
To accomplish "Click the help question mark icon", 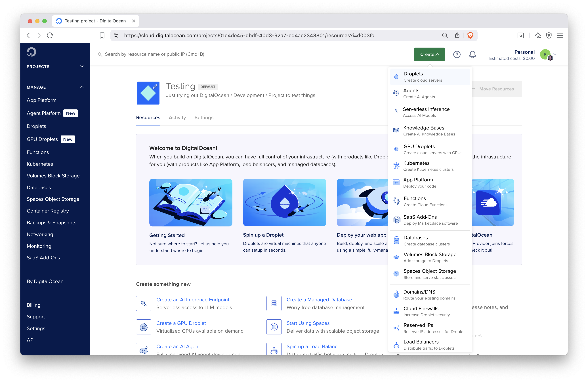I will point(457,54).
